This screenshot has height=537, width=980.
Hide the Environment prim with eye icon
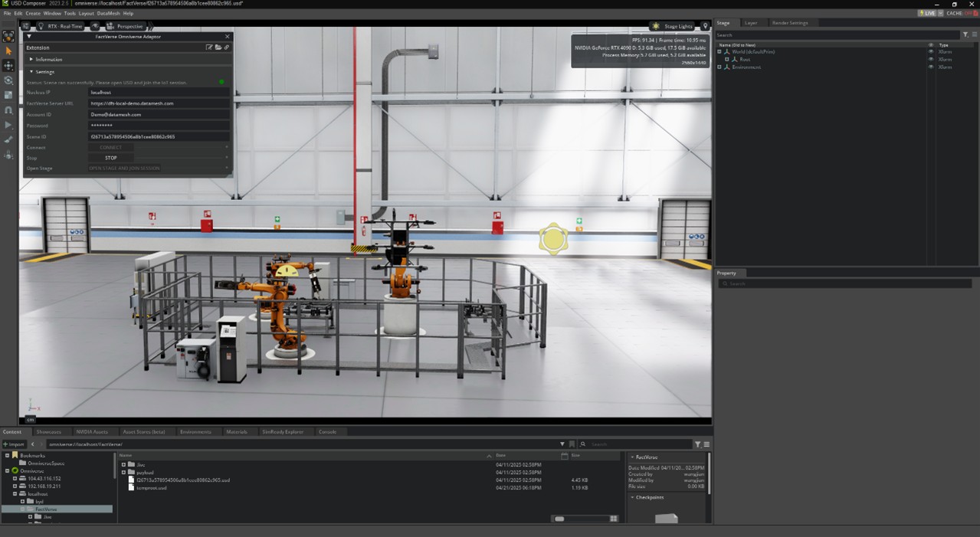point(931,67)
